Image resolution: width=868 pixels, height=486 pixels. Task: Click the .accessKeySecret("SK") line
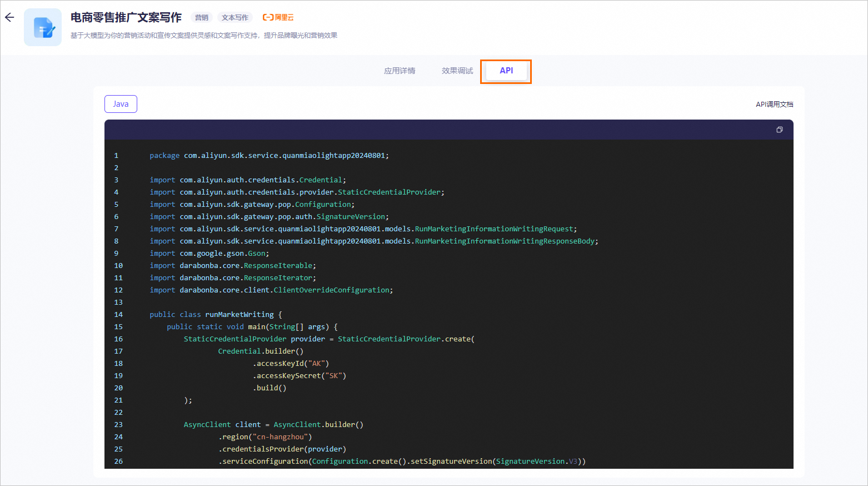[x=300, y=376]
